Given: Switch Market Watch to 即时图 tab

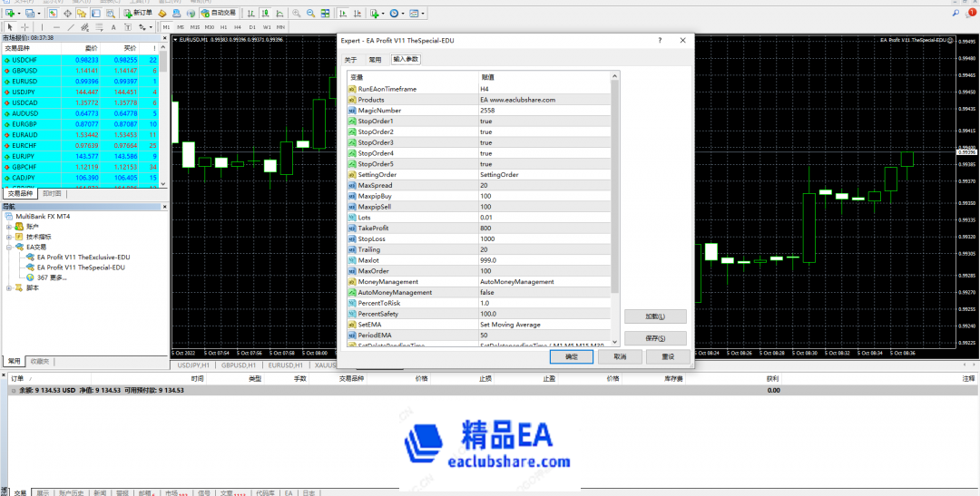Looking at the screenshot, I should 52,194.
